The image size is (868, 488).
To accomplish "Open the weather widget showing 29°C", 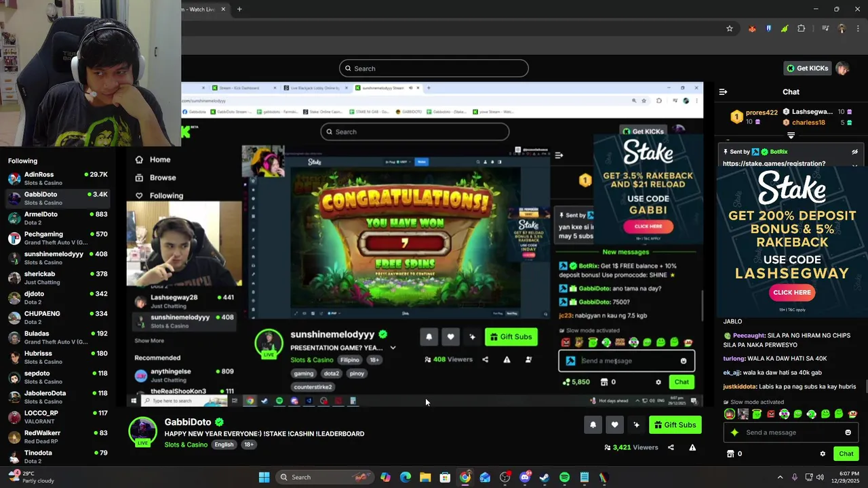I will click(31, 477).
